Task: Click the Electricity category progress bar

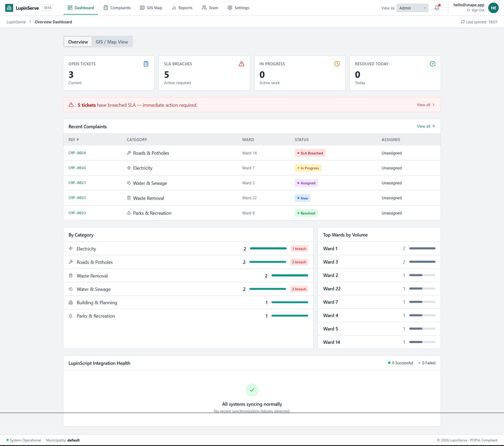Action: tap(268, 249)
